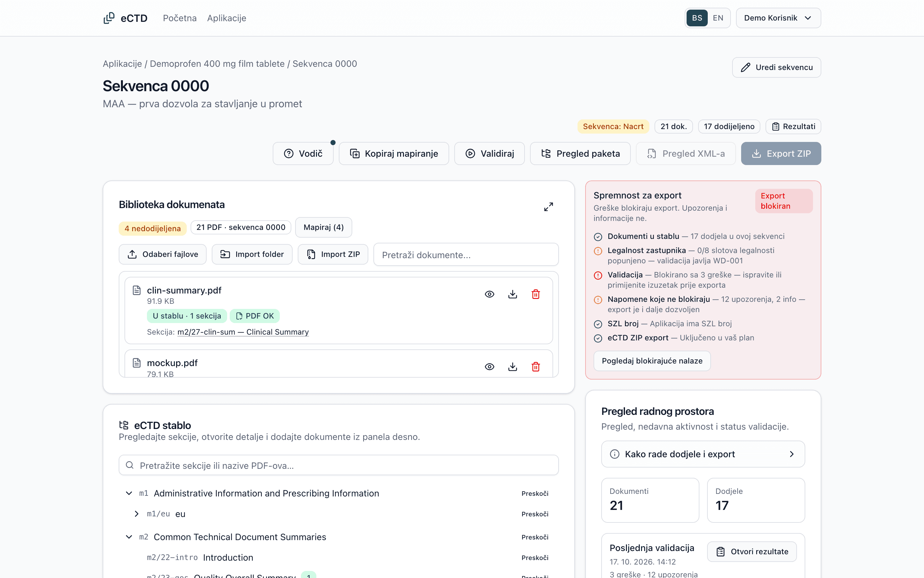Viewport: 924px width, 578px height.
Task: Click Aplikacije breadcrumb link
Action: [x=122, y=64]
